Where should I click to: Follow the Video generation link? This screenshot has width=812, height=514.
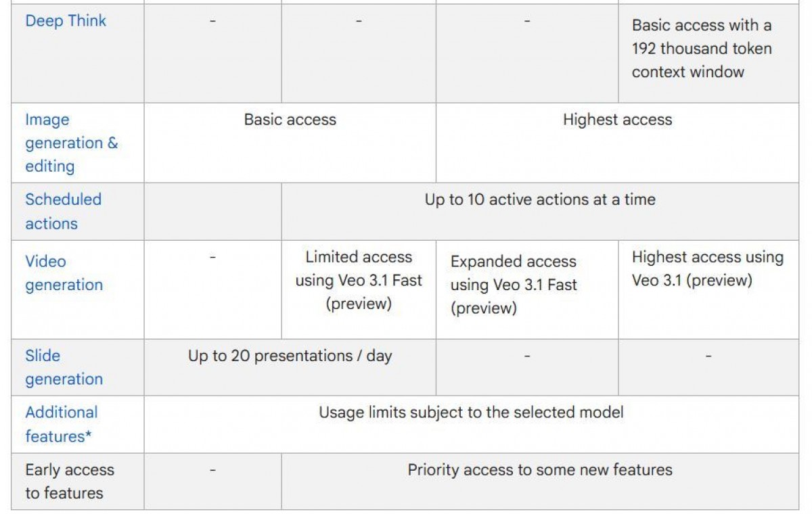[x=64, y=273]
